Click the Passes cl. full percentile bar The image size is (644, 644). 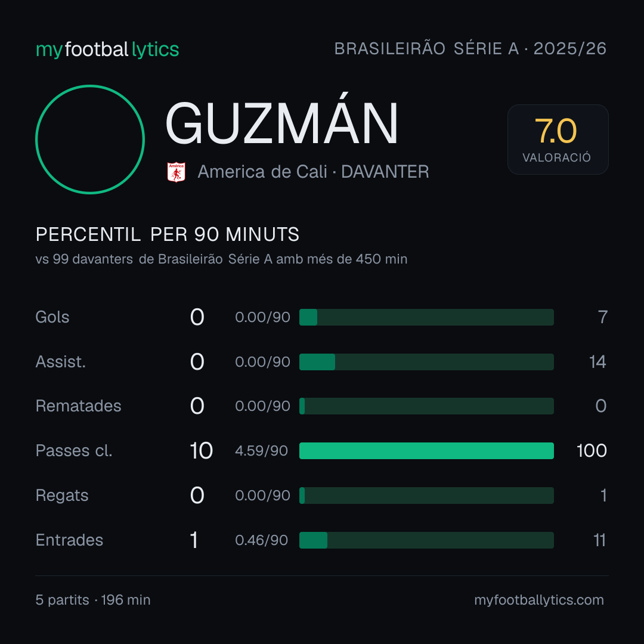[x=426, y=451]
